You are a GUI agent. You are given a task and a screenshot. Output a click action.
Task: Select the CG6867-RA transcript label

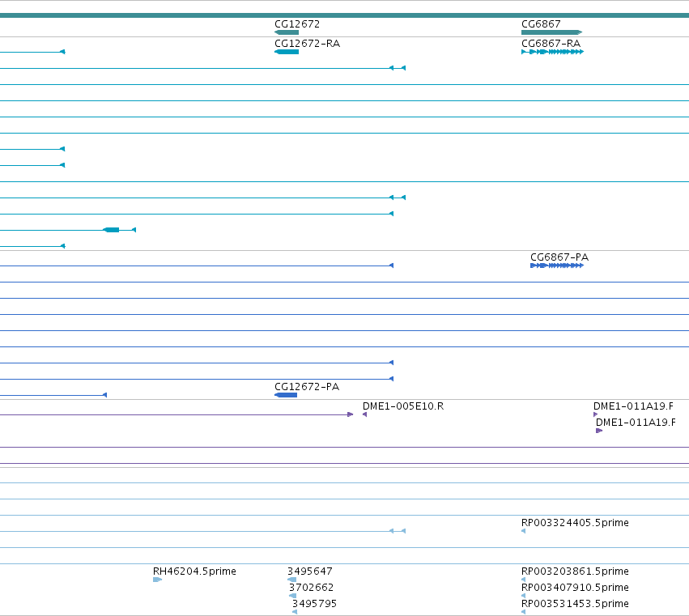click(x=551, y=43)
